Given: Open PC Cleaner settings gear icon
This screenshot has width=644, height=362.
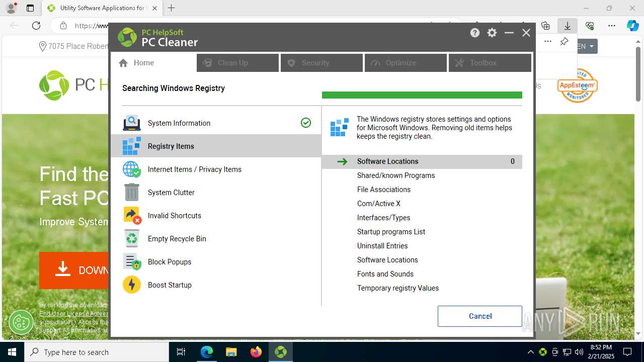Looking at the screenshot, I should 492,33.
